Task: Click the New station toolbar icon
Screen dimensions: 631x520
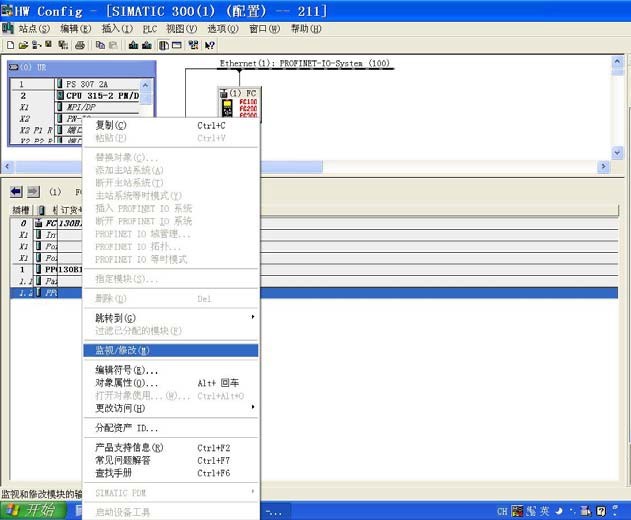Action: coord(10,45)
